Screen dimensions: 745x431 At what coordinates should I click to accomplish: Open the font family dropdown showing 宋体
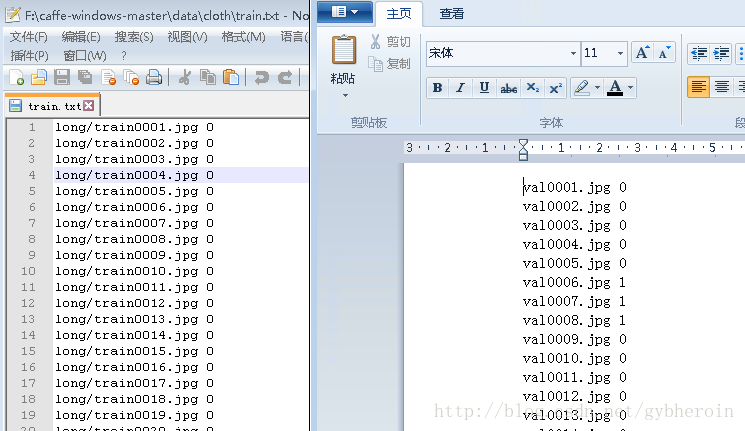click(x=573, y=53)
